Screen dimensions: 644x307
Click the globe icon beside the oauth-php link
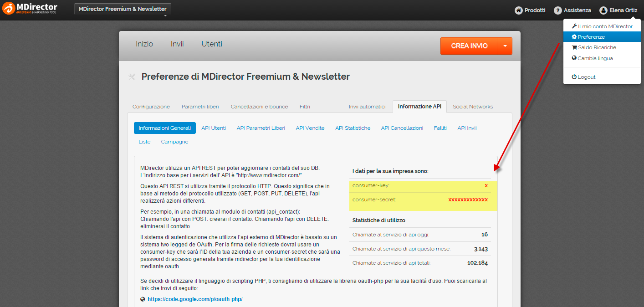coord(143,299)
